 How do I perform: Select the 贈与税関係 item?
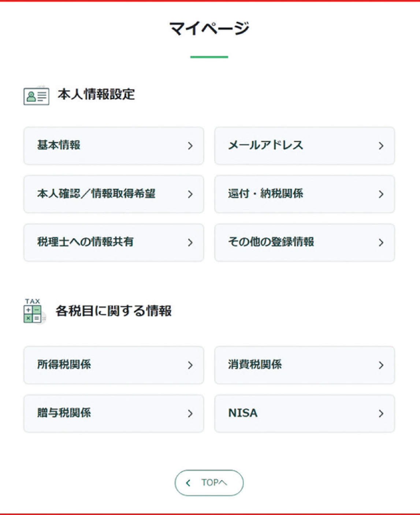click(114, 413)
